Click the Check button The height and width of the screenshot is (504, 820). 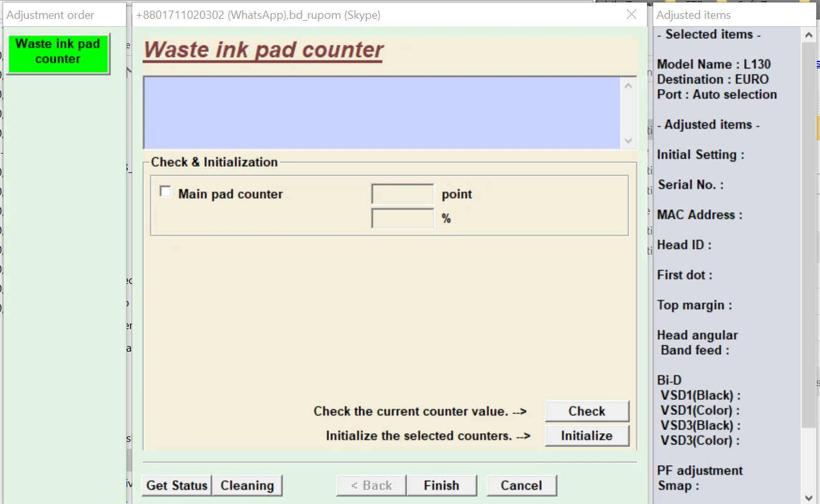tap(587, 411)
